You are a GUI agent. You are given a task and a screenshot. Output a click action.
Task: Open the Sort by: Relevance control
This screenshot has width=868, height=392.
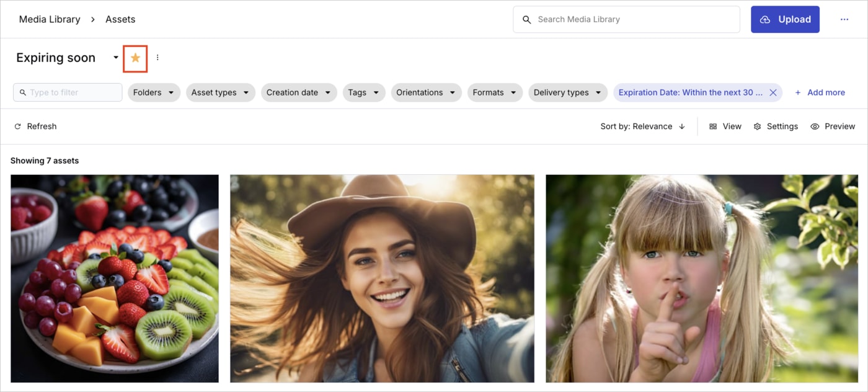pyautogui.click(x=637, y=126)
